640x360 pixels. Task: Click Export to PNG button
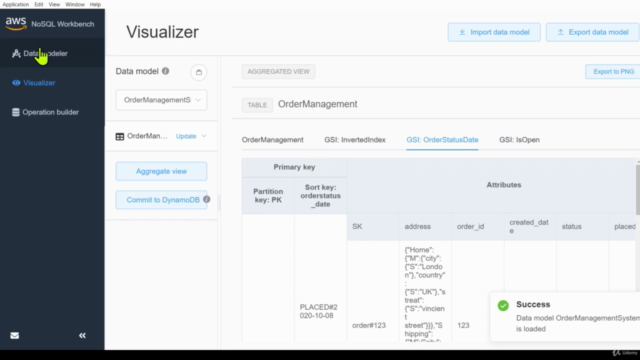point(613,71)
